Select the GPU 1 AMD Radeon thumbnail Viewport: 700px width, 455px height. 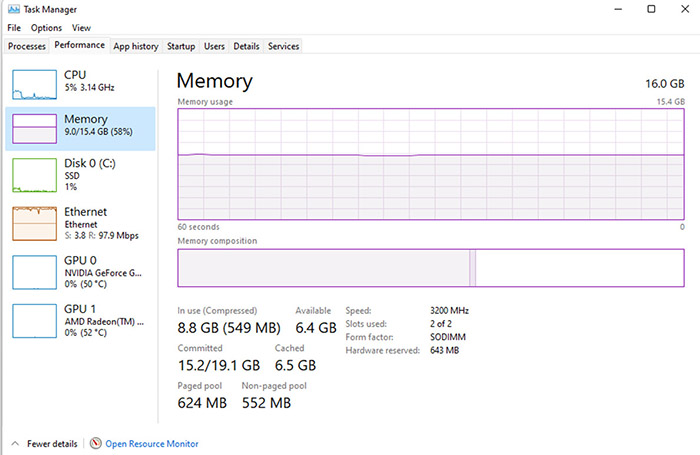[34, 321]
